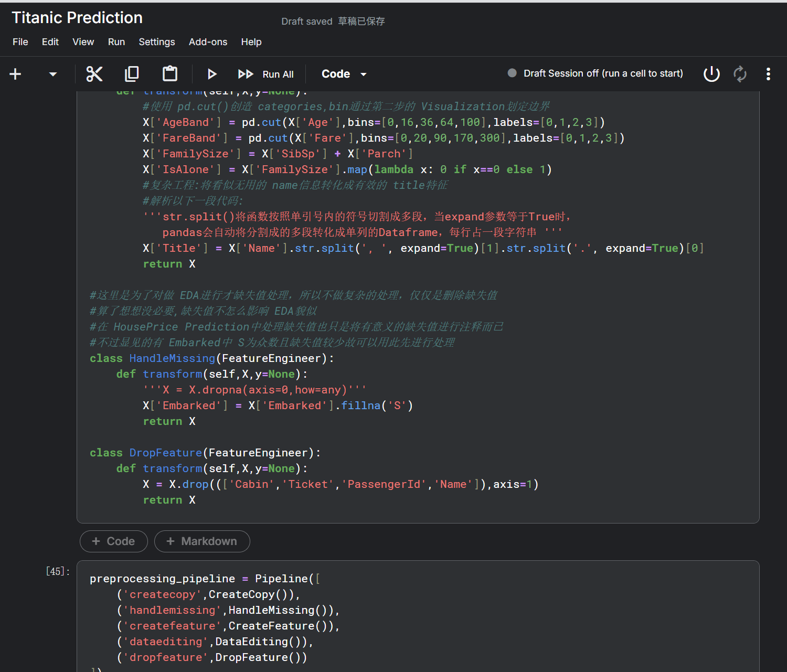Insert new cell with + Code button
This screenshot has height=672, width=787.
pyautogui.click(x=114, y=541)
